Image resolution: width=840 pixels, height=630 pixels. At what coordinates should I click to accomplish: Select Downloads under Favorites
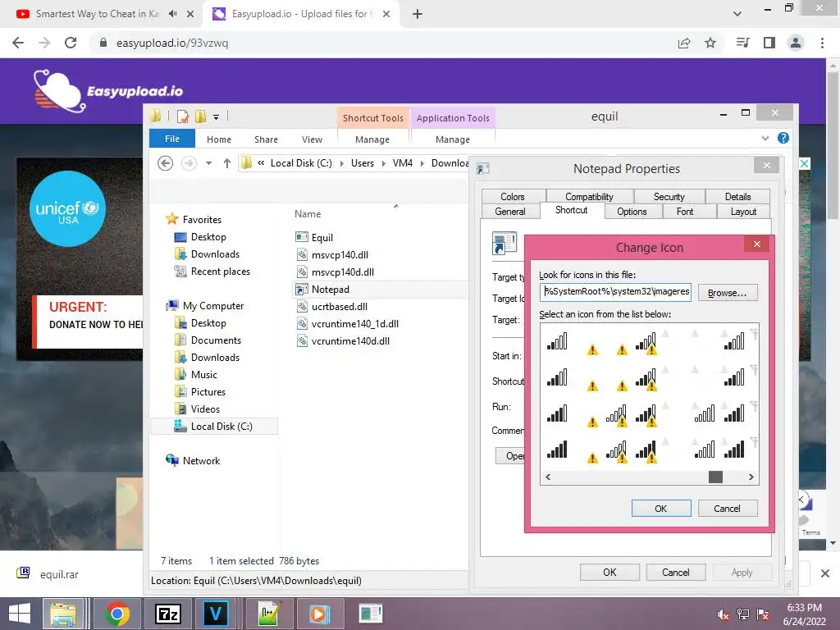[x=215, y=254]
